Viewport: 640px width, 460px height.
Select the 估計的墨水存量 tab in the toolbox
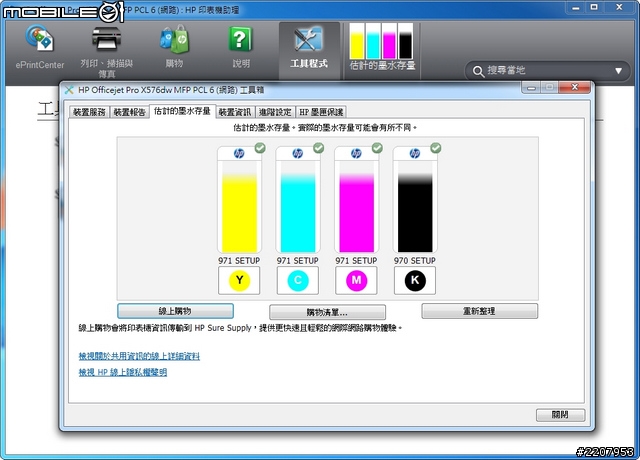click(x=182, y=111)
